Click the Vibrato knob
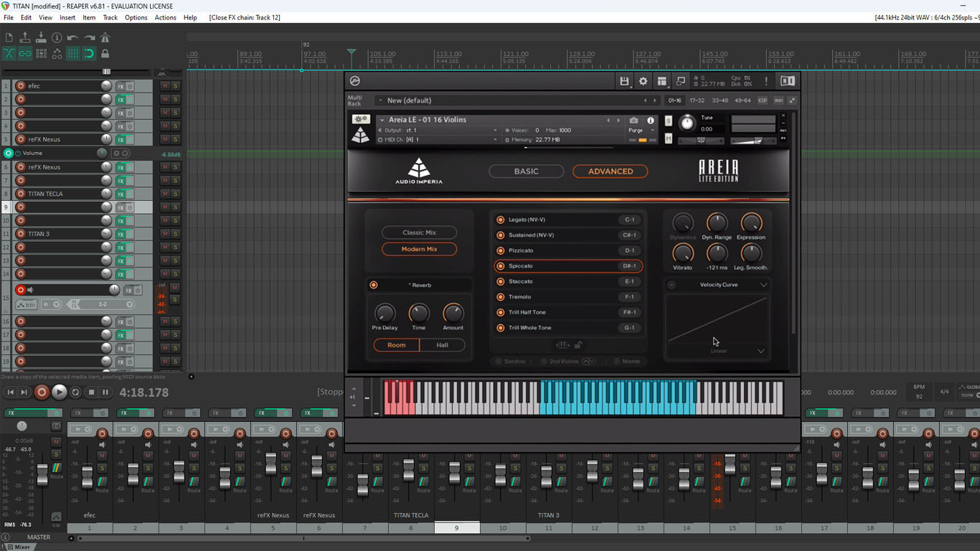Image resolution: width=980 pixels, height=551 pixels. 682,253
